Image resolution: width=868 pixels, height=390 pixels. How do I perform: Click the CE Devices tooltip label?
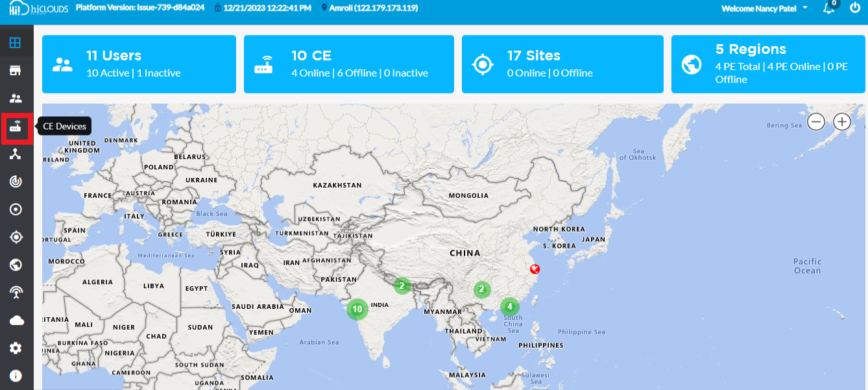[x=65, y=127]
